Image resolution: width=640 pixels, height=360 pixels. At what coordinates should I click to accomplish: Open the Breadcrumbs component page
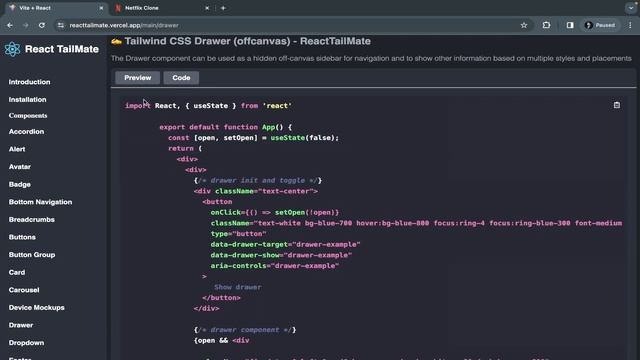(x=31, y=220)
